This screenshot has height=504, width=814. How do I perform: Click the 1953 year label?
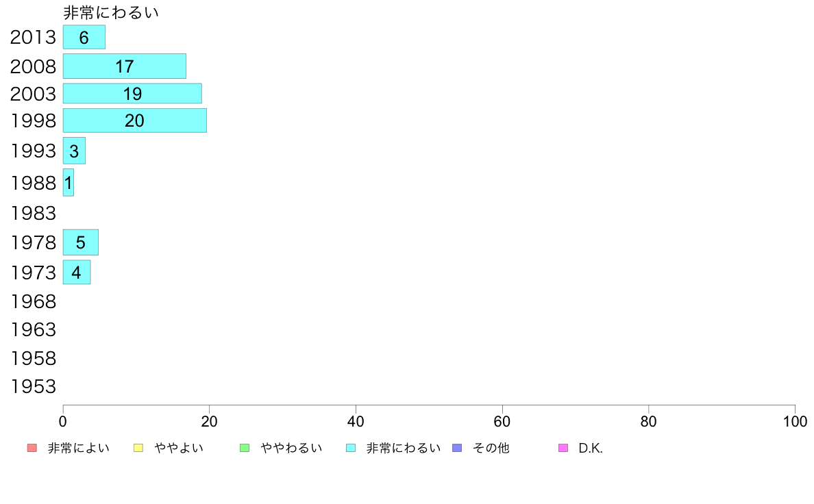pos(33,386)
